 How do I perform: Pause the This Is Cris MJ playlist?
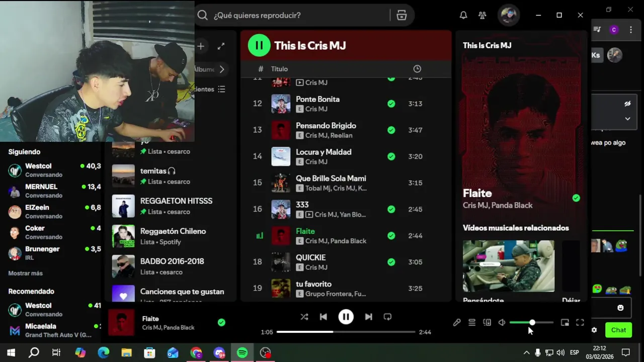click(259, 45)
